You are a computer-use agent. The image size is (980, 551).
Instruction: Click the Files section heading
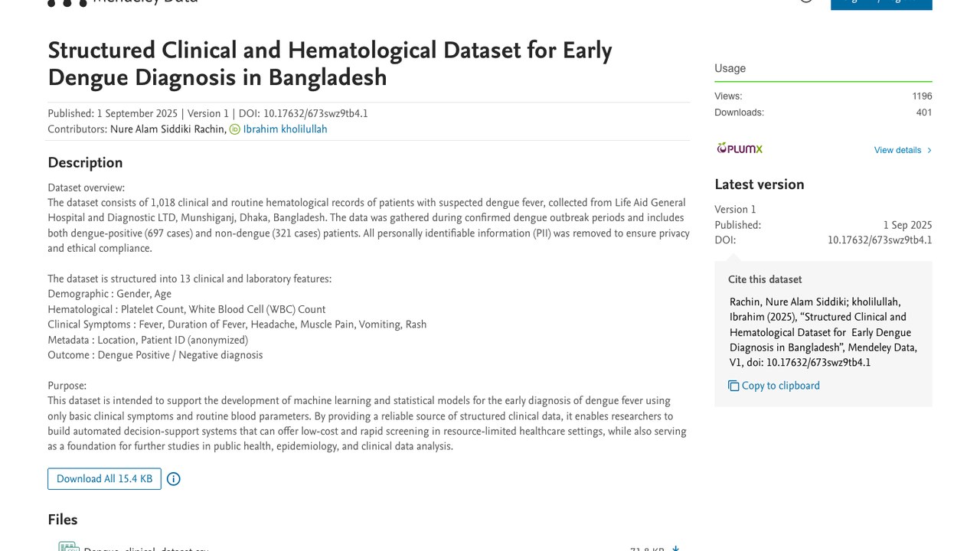pyautogui.click(x=63, y=520)
